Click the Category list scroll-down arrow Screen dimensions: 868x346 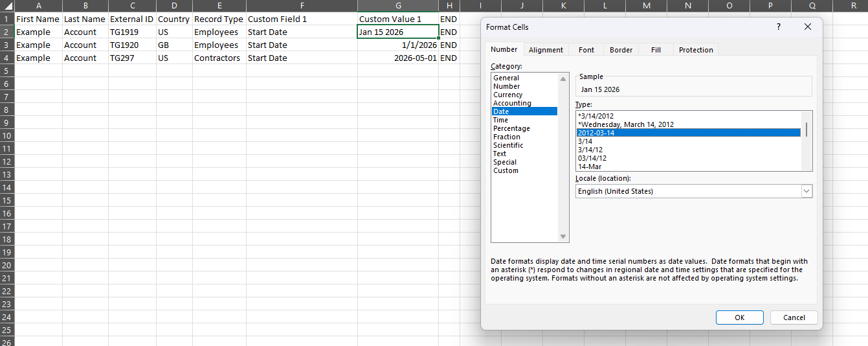pos(563,236)
